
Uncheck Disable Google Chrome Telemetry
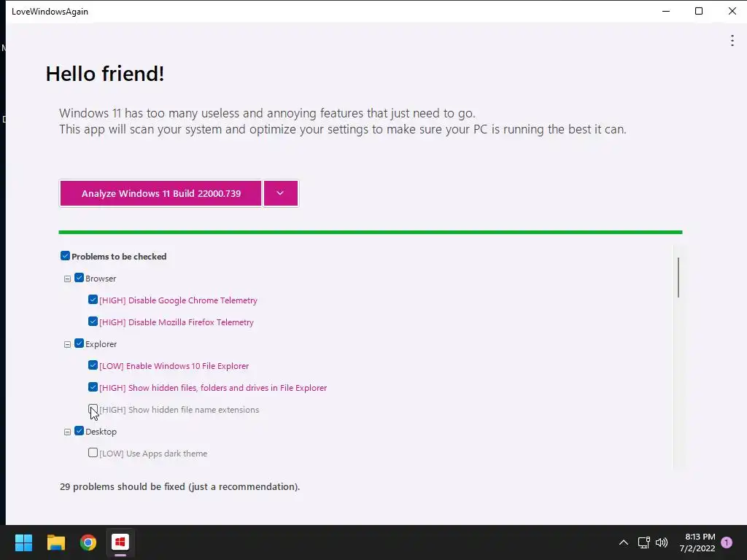point(93,300)
